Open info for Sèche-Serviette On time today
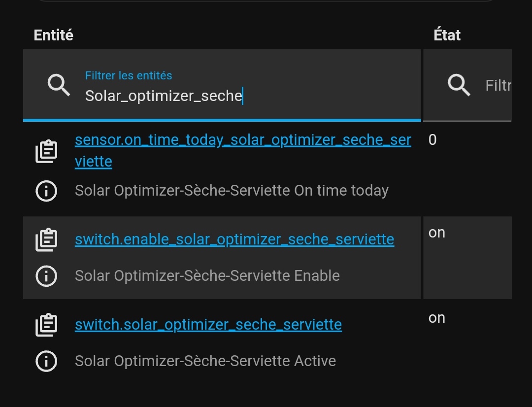This screenshot has width=532, height=407. (46, 191)
